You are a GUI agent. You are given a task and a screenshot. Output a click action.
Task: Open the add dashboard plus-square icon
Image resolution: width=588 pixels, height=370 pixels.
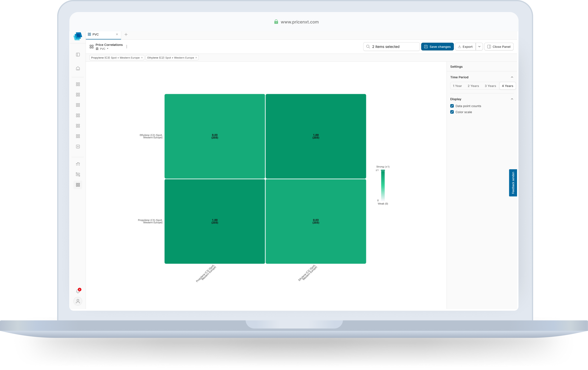coord(78,146)
